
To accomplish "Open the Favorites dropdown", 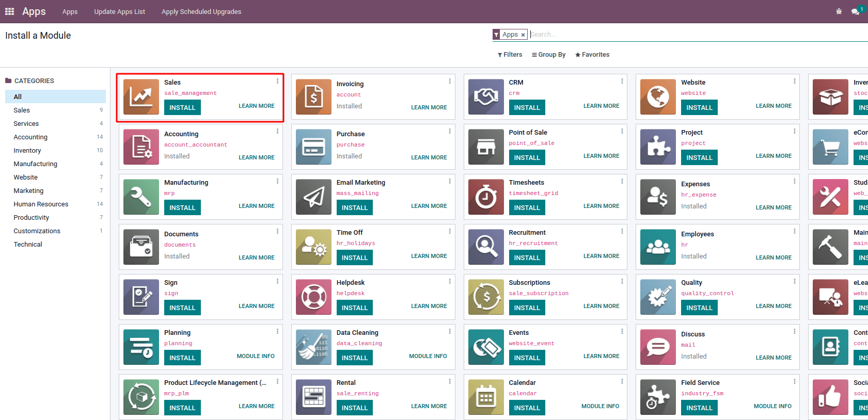I will pyautogui.click(x=592, y=55).
